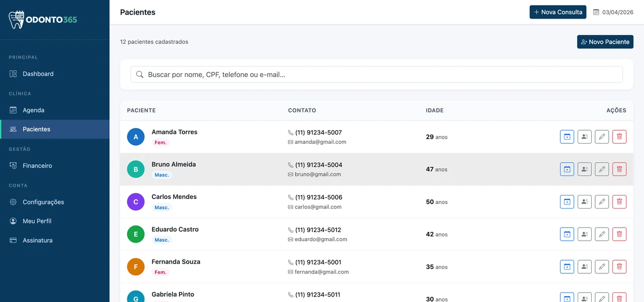Open Configurações in the sidebar
Screen dimensions: 644x302
(x=43, y=202)
